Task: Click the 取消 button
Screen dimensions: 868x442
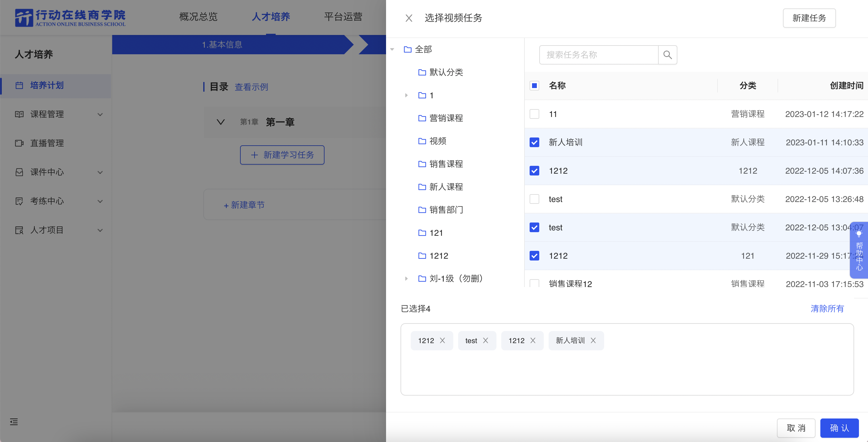Action: [x=796, y=428]
